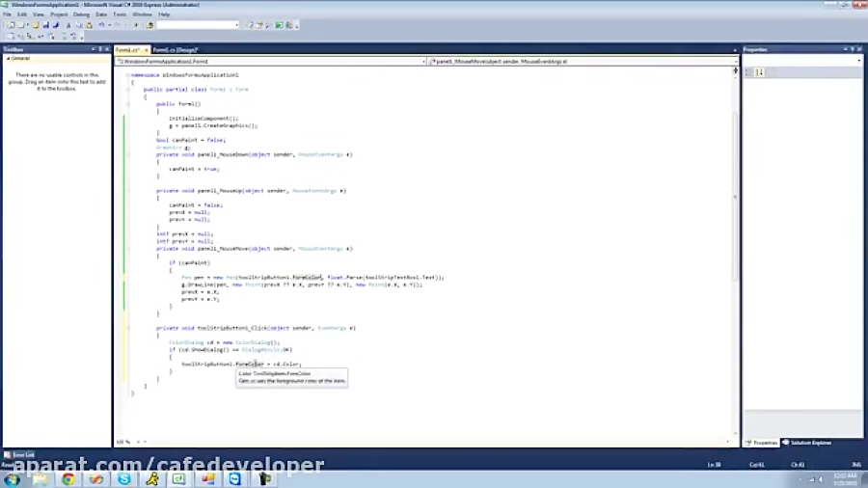Open the Data menu
The height and width of the screenshot is (488, 868).
click(101, 14)
